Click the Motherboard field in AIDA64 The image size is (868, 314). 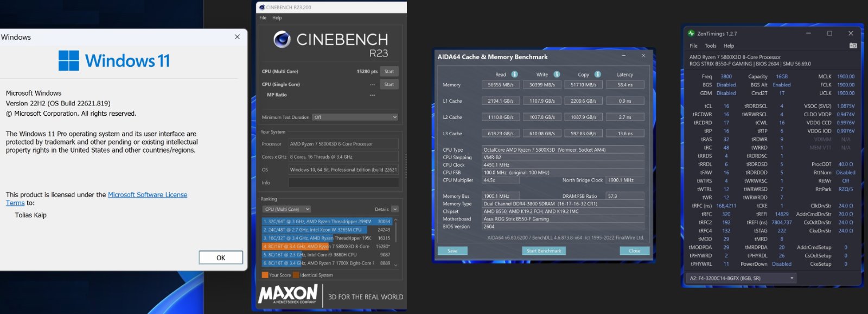pos(563,219)
